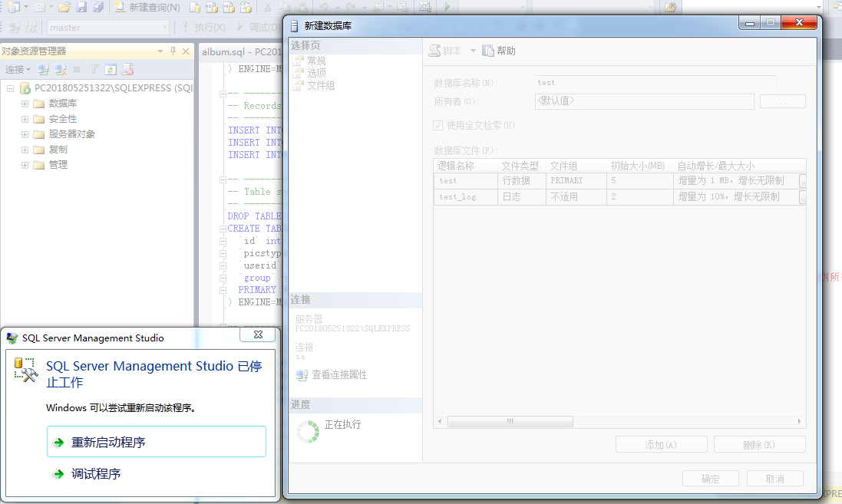Switch to the album.sql tab
The image size is (842, 504).
point(241,51)
